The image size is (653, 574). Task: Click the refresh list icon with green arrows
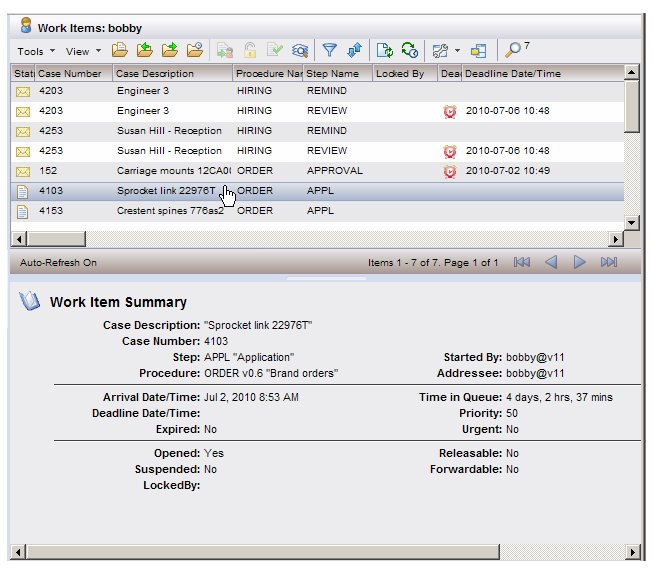pos(385,50)
